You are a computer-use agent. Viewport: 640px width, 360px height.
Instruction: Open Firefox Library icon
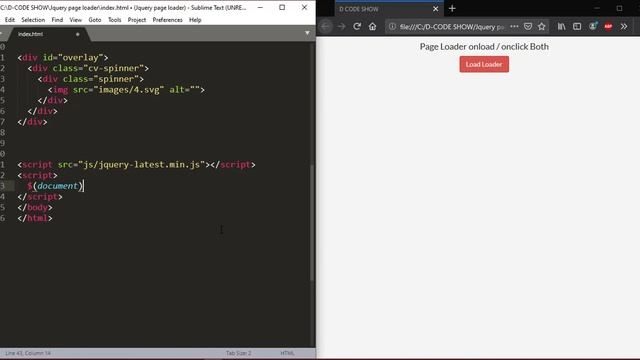tap(562, 27)
